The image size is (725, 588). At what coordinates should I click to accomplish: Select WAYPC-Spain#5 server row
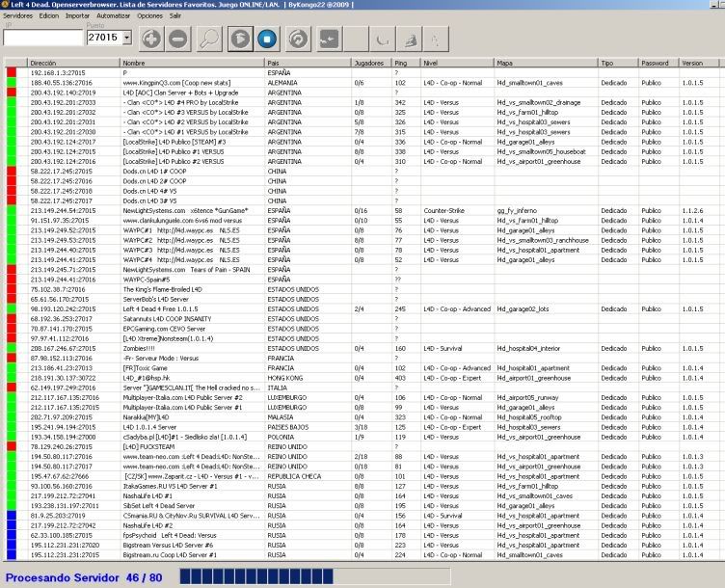(x=362, y=280)
